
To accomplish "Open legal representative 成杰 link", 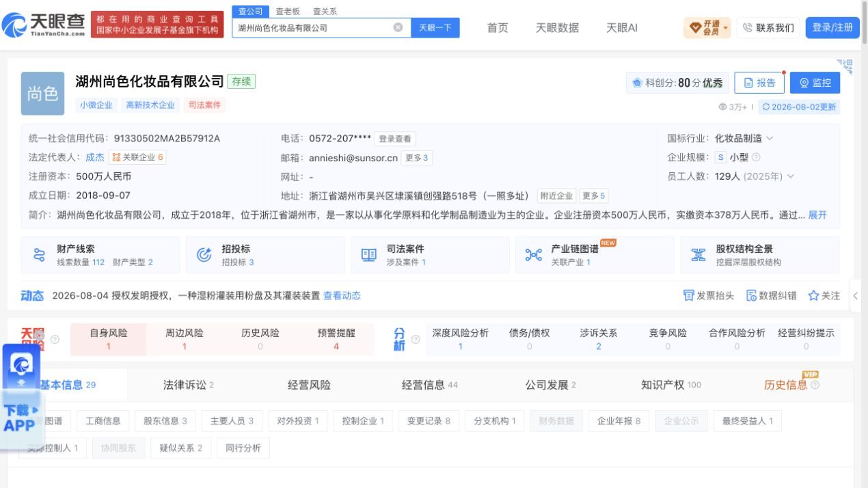I will tap(95, 157).
